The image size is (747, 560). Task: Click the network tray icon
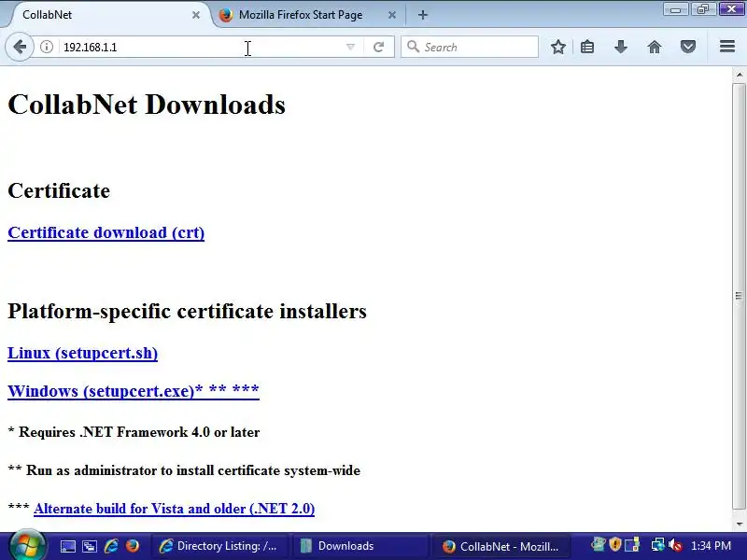658,545
